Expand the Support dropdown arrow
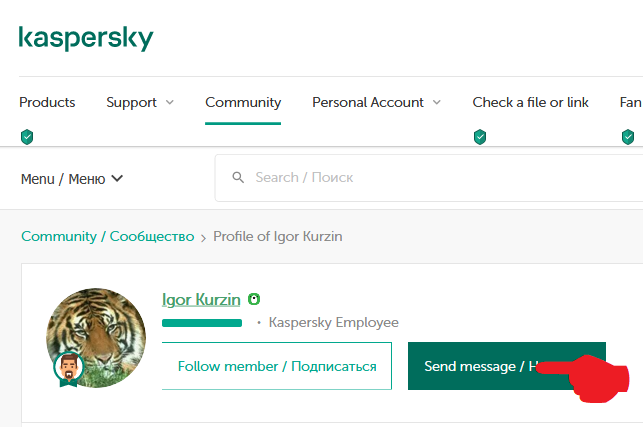Image resolution: width=643 pixels, height=427 pixels. [x=170, y=102]
